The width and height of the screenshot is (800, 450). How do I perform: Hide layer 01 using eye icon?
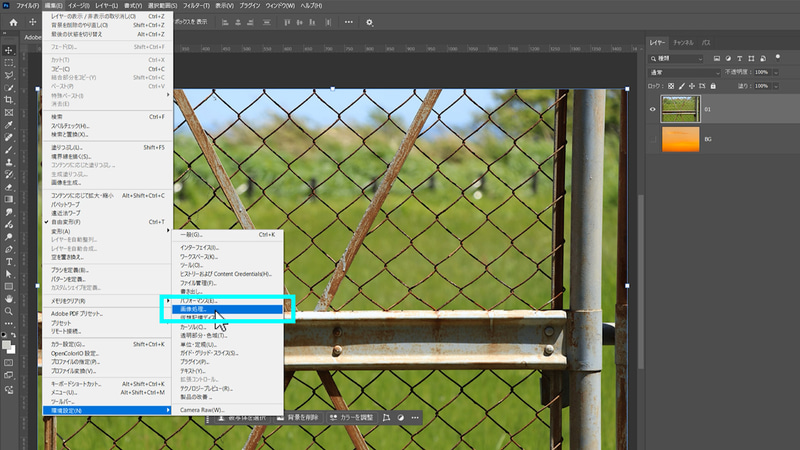point(653,109)
